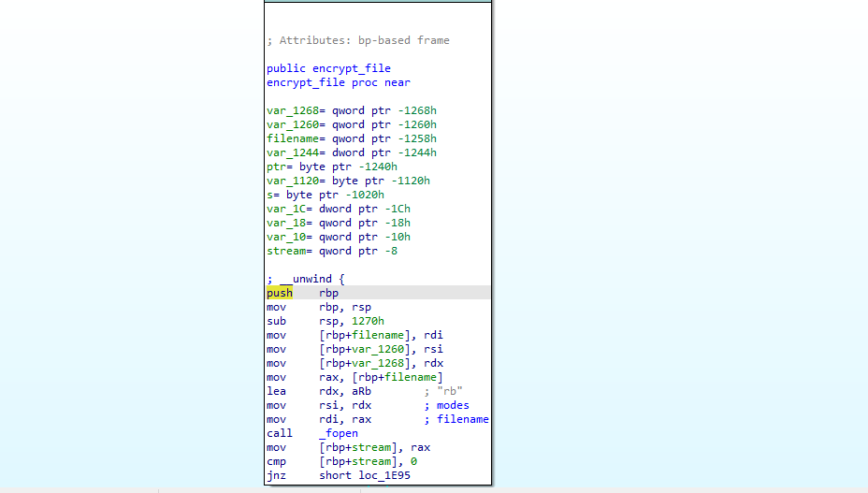Viewport: 868px width, 493px height.
Task: Click the 'filename= qword ptr -1258h' line
Action: click(352, 139)
